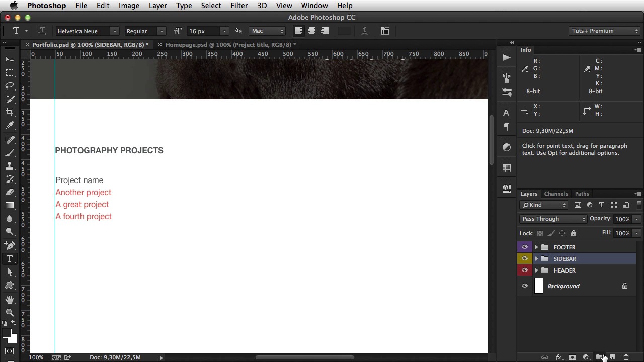Select the History Brush tool

tap(10, 179)
